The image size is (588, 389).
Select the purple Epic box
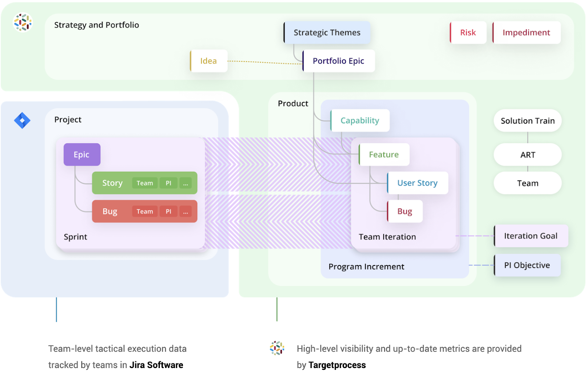pyautogui.click(x=82, y=154)
